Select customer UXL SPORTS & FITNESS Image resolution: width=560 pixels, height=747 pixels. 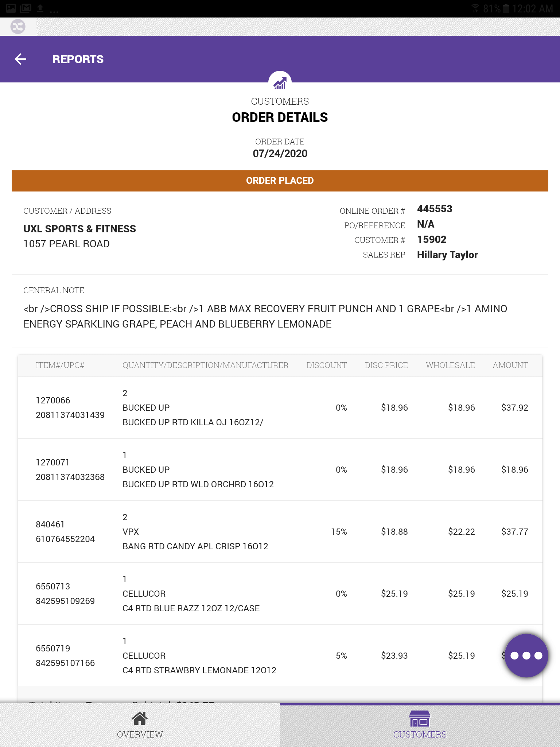pyautogui.click(x=80, y=229)
